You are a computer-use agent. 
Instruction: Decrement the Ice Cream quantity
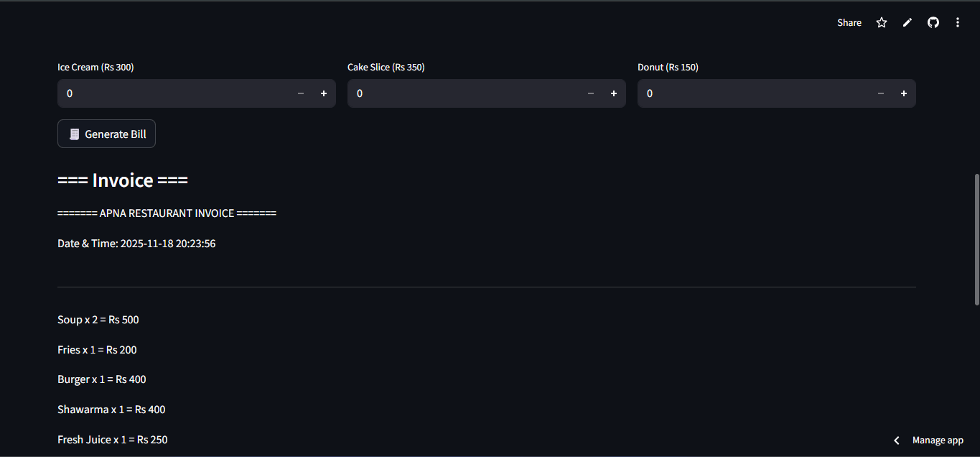300,93
